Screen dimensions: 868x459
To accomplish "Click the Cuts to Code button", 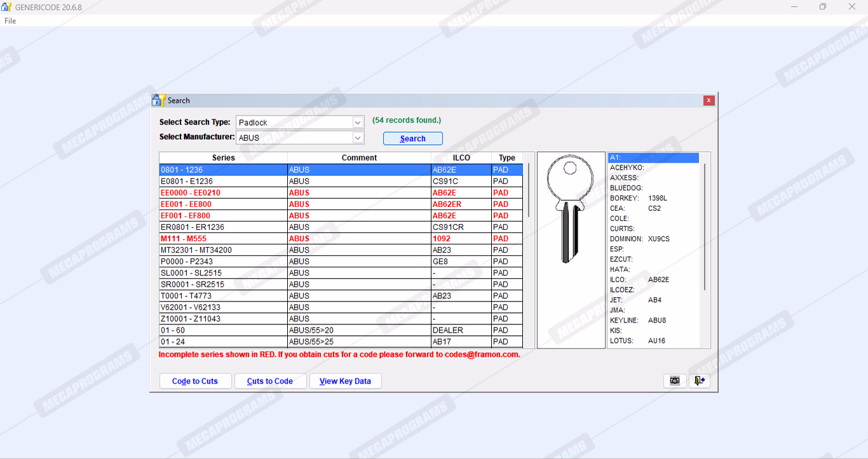I will 270,381.
